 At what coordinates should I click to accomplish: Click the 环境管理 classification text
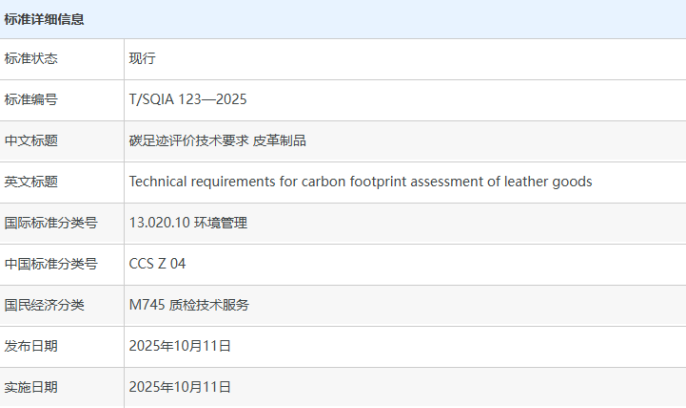coord(221,223)
